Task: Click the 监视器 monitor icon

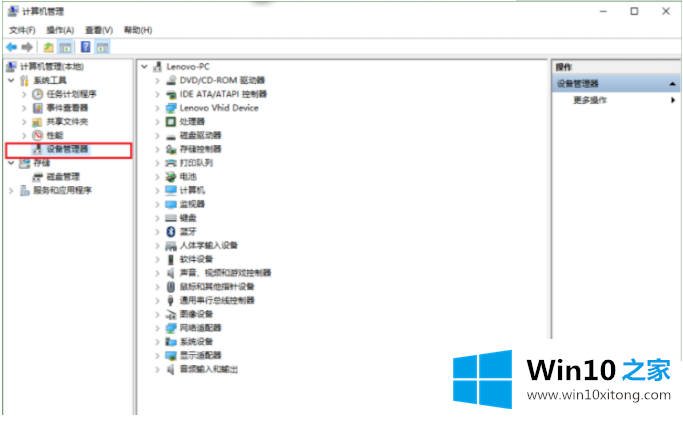Action: tap(171, 205)
